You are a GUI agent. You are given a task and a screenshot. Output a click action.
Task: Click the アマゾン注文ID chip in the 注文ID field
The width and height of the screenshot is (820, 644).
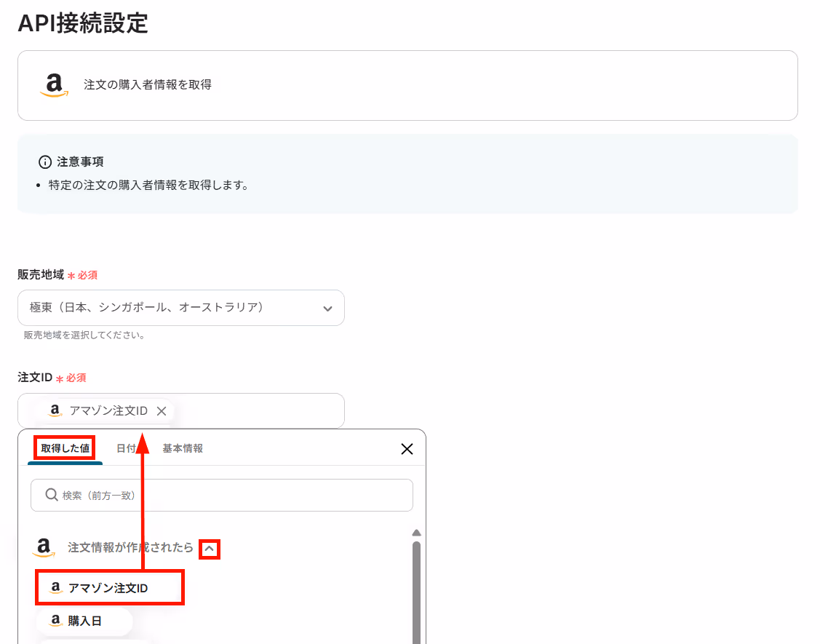(108, 411)
